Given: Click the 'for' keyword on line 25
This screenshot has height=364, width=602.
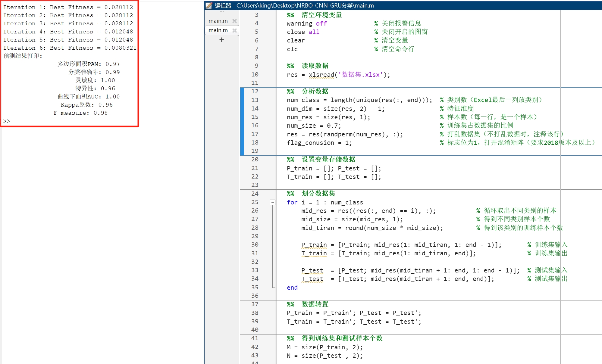Looking at the screenshot, I should click(x=292, y=202).
